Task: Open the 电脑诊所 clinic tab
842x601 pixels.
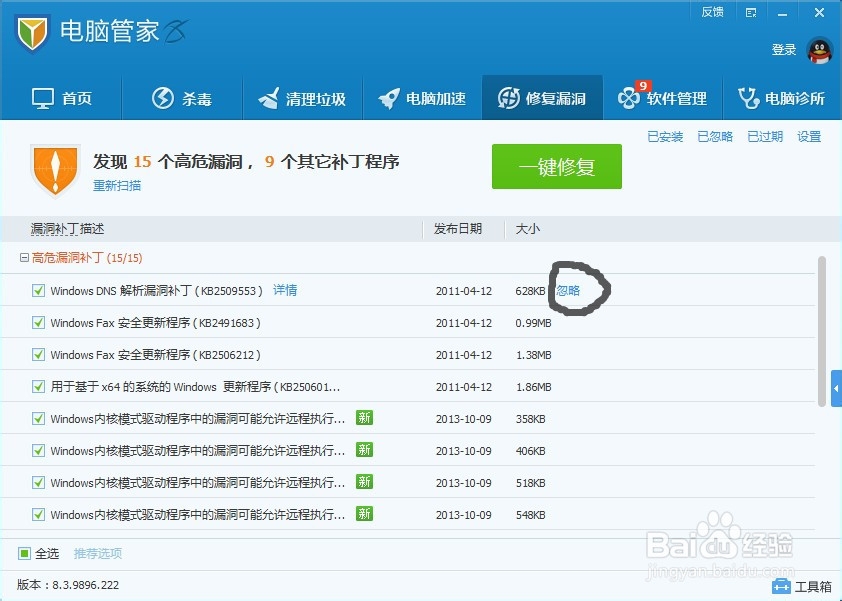Action: click(x=782, y=98)
